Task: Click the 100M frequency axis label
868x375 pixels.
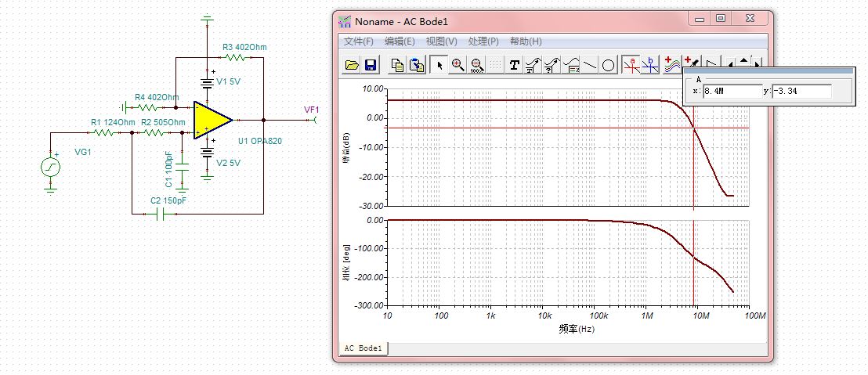Action: pos(755,316)
